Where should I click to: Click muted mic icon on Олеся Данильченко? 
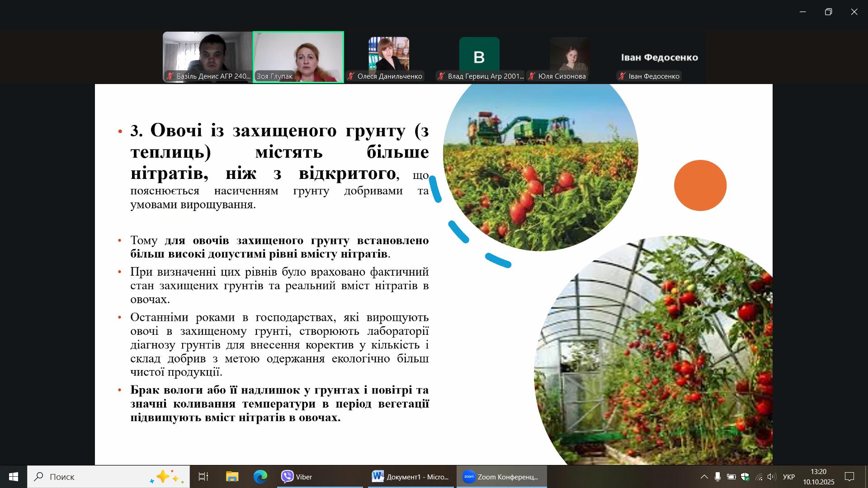(351, 76)
